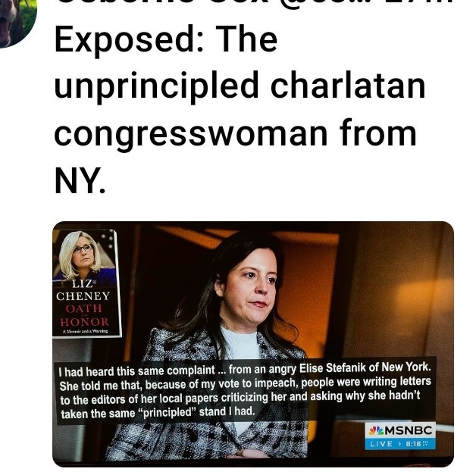Open the attached MSNBC screenshot image
This screenshot has height=475, width=476.
coord(253,344)
